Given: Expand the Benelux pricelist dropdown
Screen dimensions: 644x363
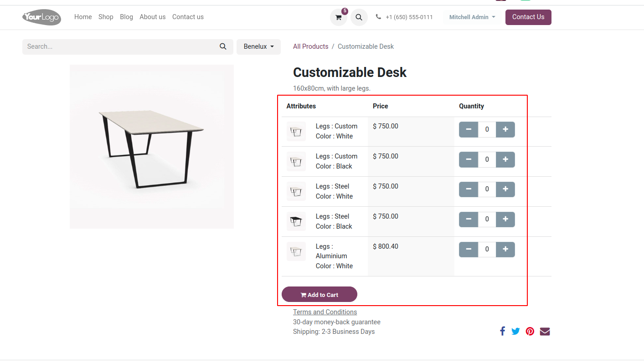Looking at the screenshot, I should point(258,46).
